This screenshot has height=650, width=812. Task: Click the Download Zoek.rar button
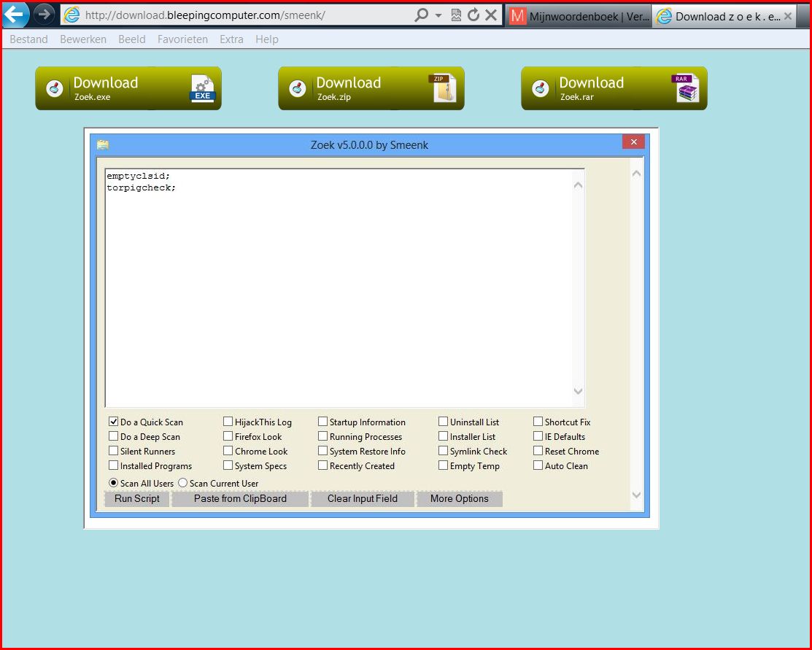614,88
